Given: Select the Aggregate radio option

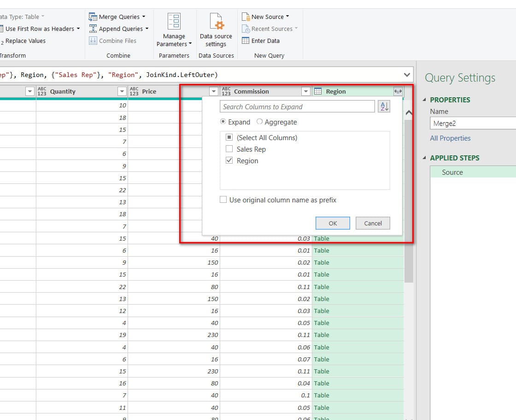Looking at the screenshot, I should 259,122.
